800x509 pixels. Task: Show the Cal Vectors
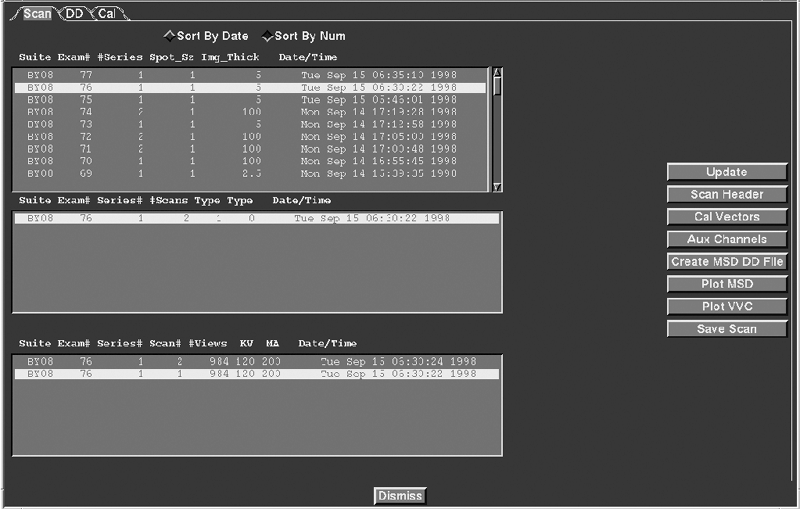[726, 217]
